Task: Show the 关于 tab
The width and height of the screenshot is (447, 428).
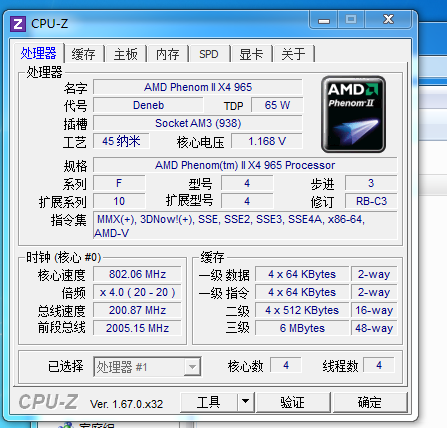Action: pyautogui.click(x=293, y=54)
